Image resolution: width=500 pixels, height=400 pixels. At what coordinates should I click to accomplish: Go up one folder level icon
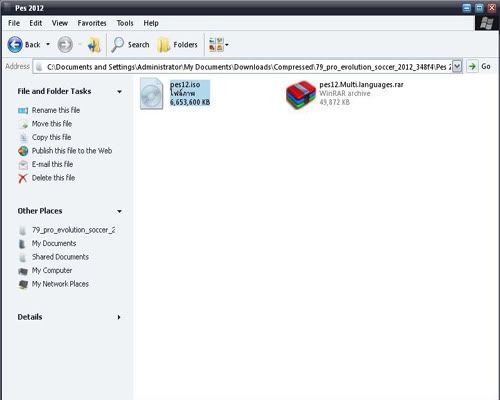coord(94,45)
